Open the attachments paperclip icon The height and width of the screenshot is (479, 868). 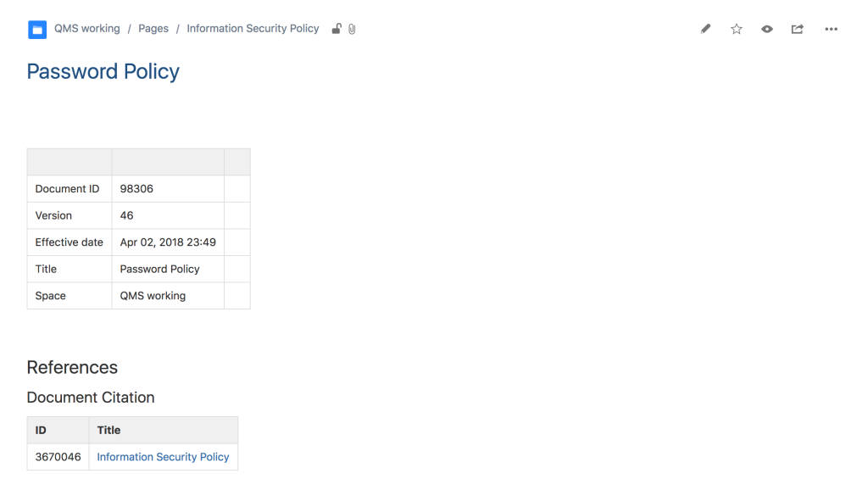coord(352,29)
